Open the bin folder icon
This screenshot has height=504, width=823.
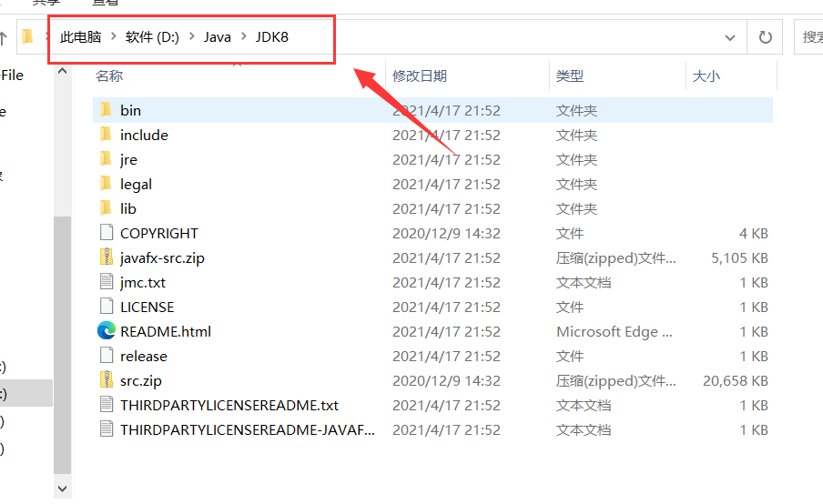[106, 109]
